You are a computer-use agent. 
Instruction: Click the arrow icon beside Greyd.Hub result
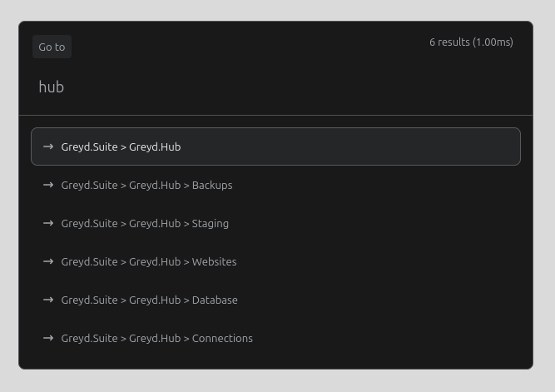(48, 146)
